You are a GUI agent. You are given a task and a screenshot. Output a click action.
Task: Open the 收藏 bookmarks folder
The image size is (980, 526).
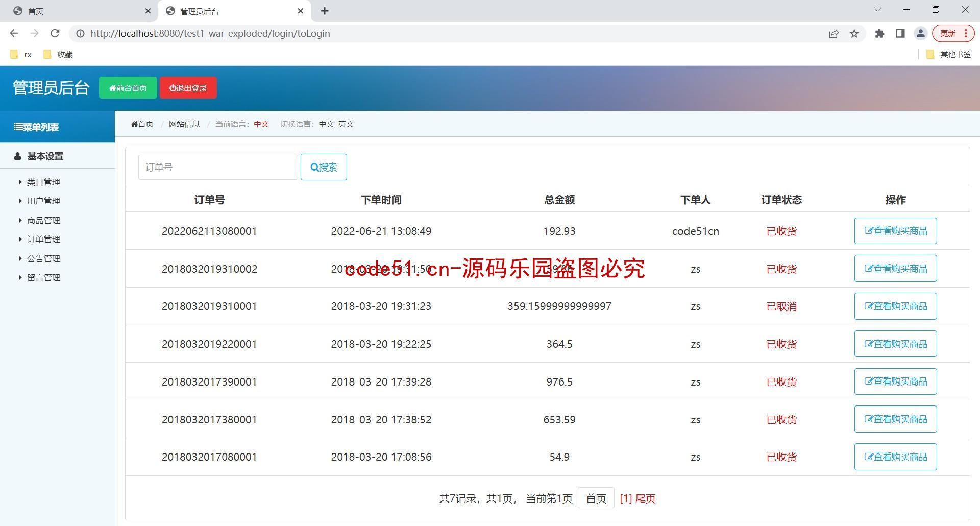point(58,54)
